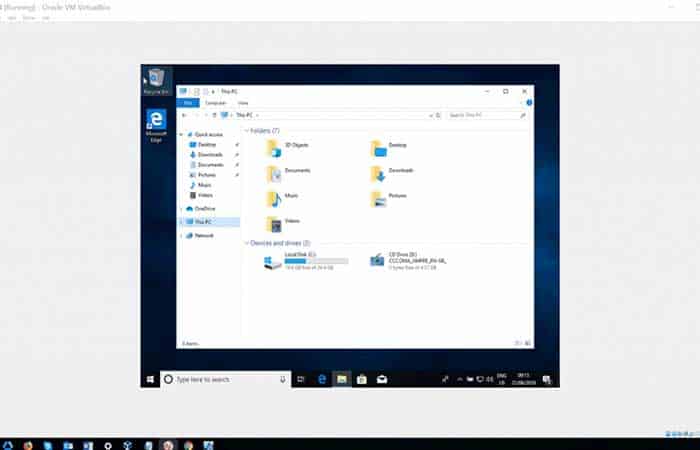Go up one level with the up arrow
This screenshot has width=700, height=450.
[x=214, y=115]
